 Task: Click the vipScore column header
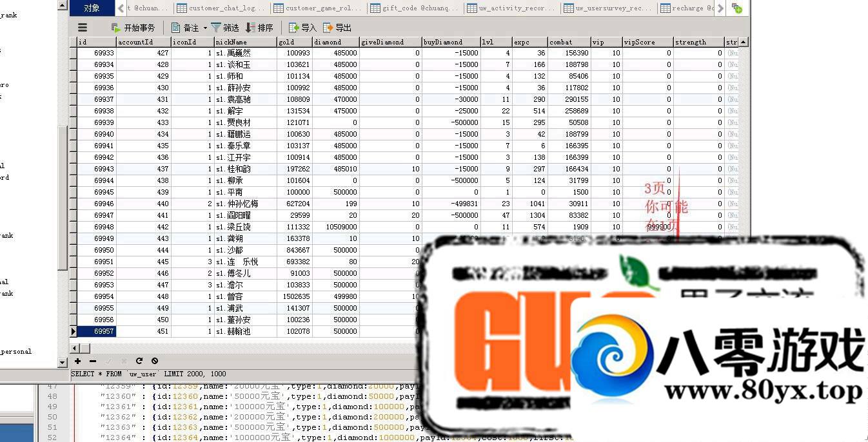pyautogui.click(x=647, y=42)
